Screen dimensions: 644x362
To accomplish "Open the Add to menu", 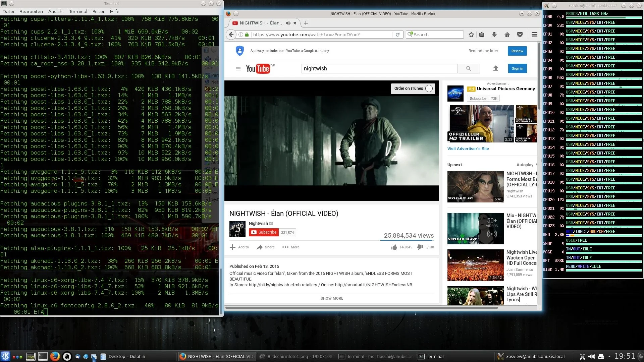I will 239,247.
